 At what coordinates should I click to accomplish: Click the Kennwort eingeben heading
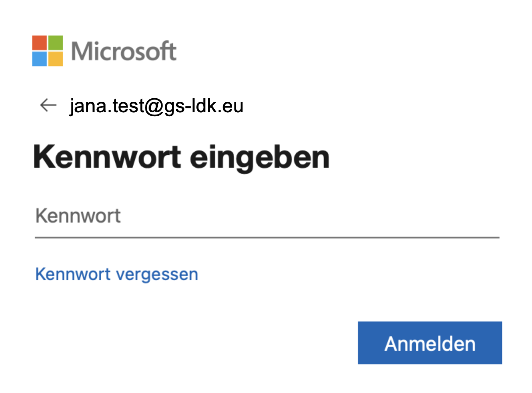point(181,157)
